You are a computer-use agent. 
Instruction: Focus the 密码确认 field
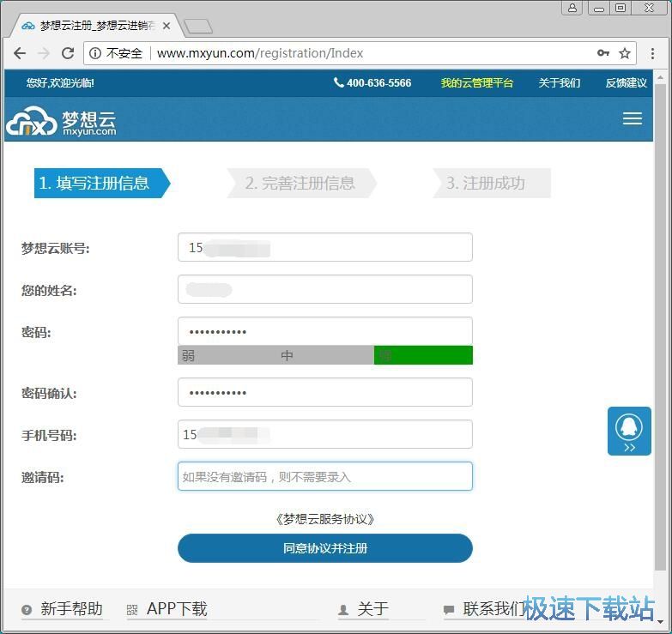(325, 392)
